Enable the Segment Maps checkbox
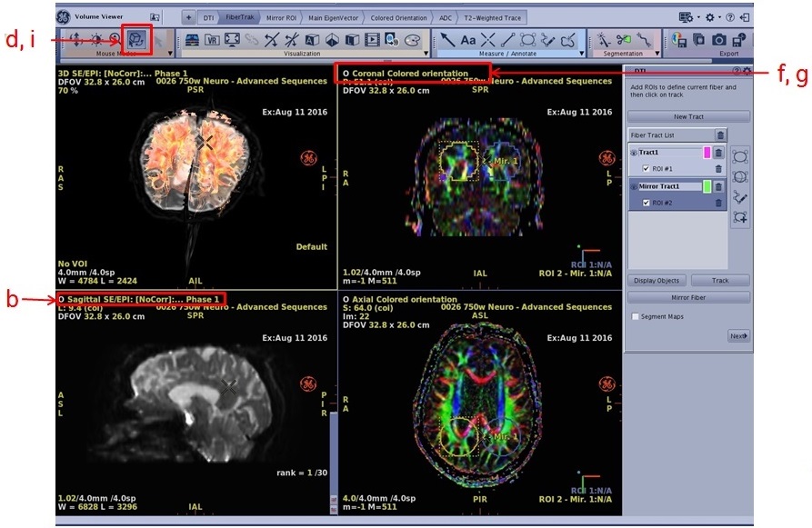812x528 pixels. 635,316
